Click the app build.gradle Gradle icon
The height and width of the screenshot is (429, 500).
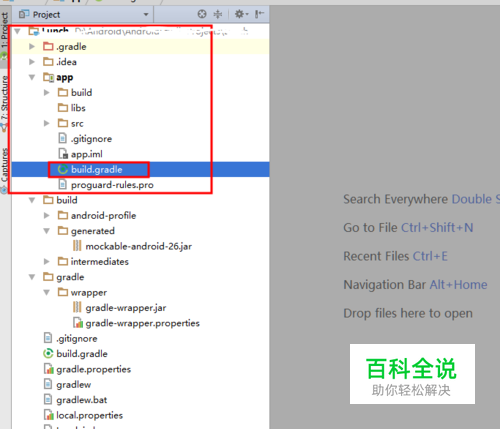point(63,170)
